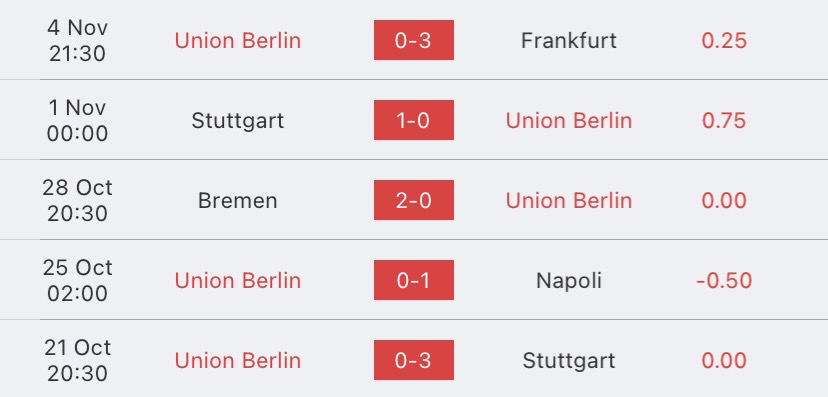Select Napoli team name
The image size is (828, 397).
pos(569,280)
